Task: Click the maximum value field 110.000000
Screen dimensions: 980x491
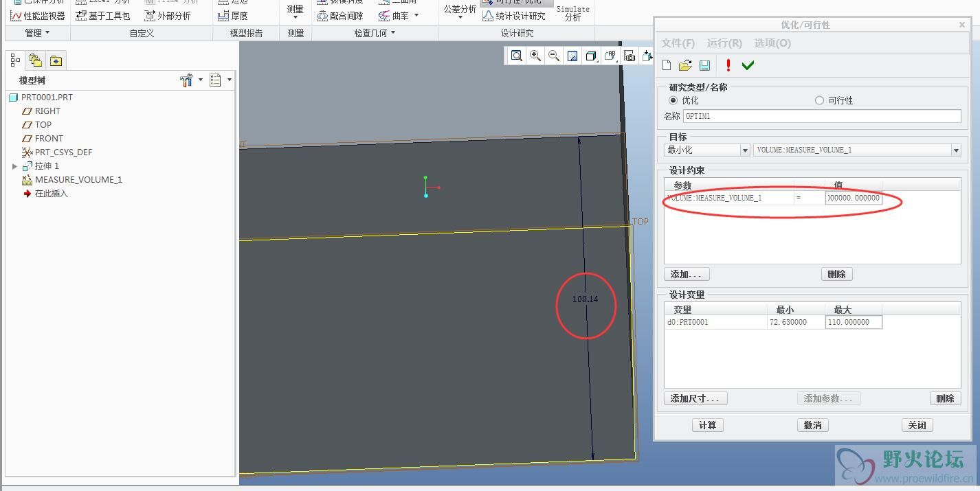Action: pos(854,322)
